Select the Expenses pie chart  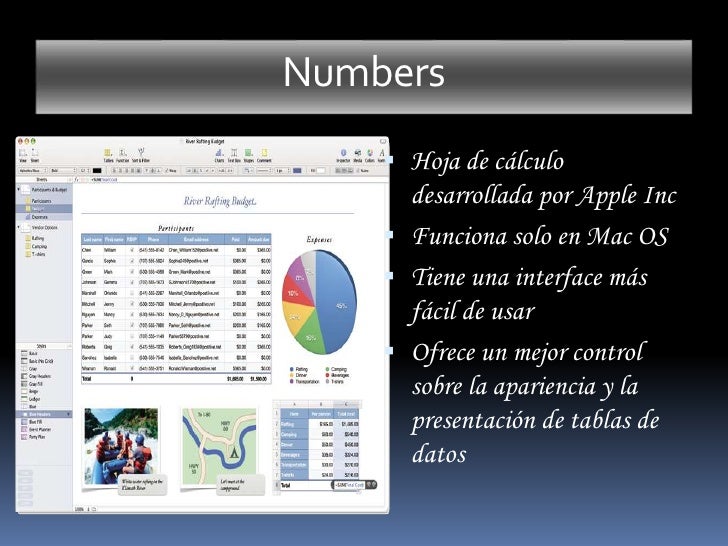pyautogui.click(x=320, y=302)
